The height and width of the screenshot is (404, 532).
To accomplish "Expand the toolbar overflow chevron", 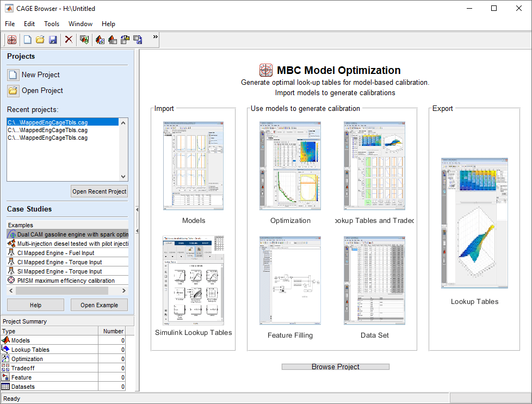I will (x=156, y=36).
